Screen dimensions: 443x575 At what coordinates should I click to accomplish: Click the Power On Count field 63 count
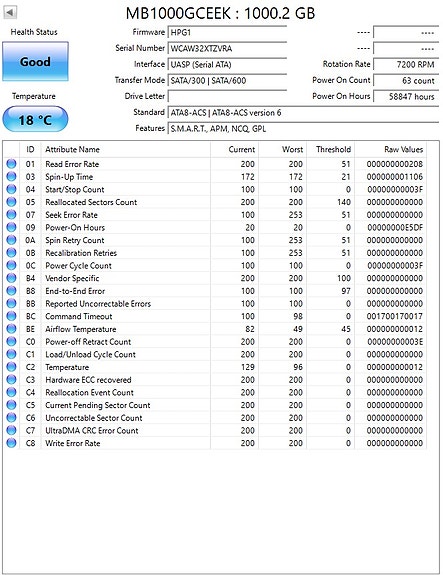click(406, 80)
